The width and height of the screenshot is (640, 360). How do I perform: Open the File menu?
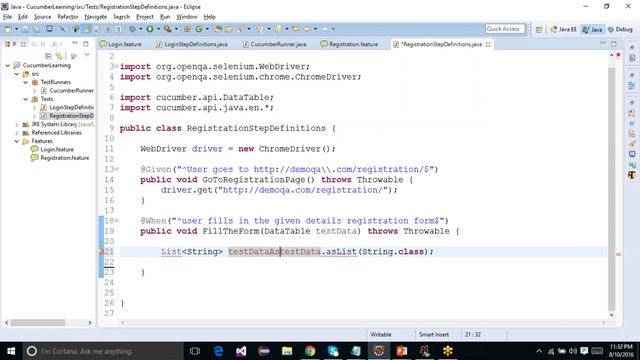click(x=7, y=17)
